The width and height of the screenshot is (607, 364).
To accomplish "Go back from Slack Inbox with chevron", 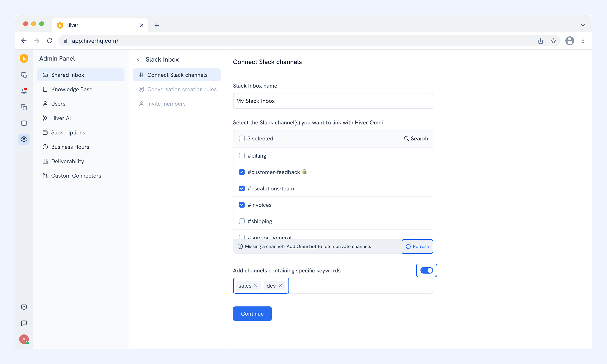I will click(138, 59).
